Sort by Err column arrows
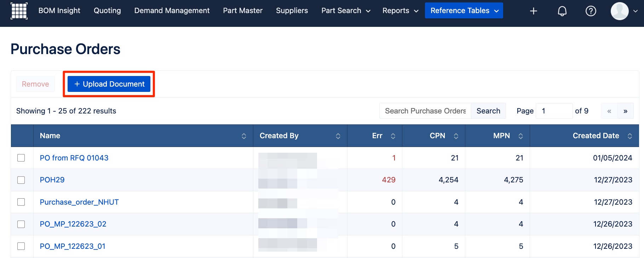This screenshot has height=258, width=644. point(393,136)
